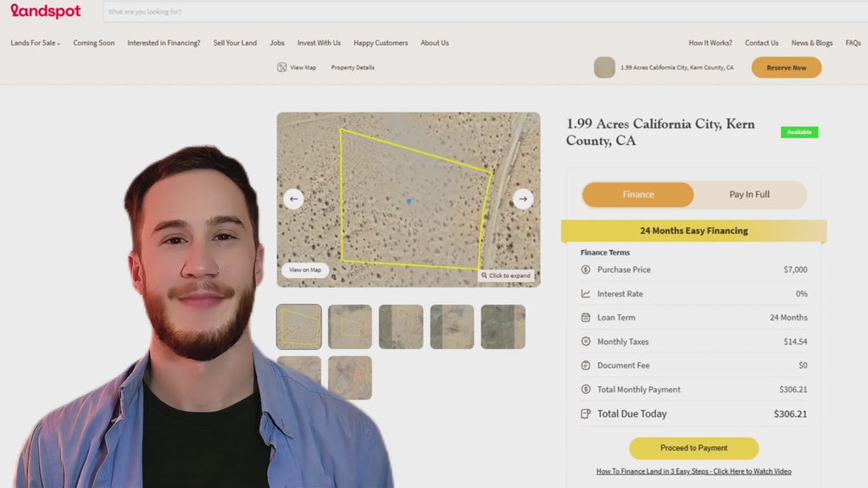Open How To Finance Land video link

tap(693, 471)
